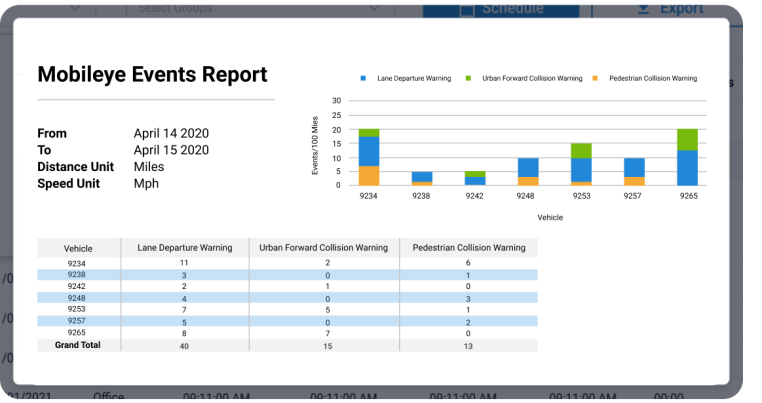Click the Grand Total row label
762x403 pixels.
pos(78,345)
